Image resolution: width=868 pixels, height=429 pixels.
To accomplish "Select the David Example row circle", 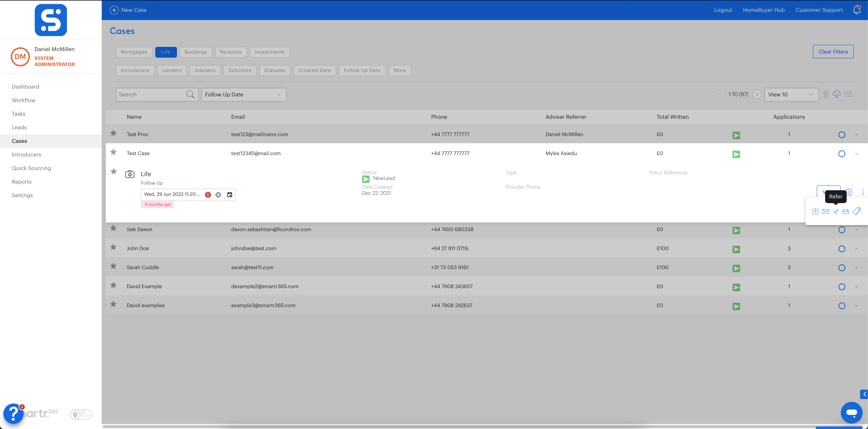I will click(x=842, y=287).
